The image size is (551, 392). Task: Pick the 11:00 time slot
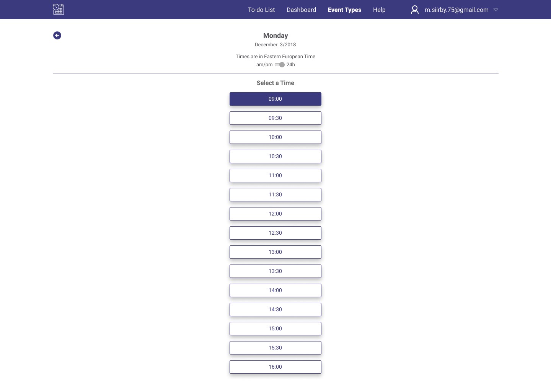[x=275, y=175]
